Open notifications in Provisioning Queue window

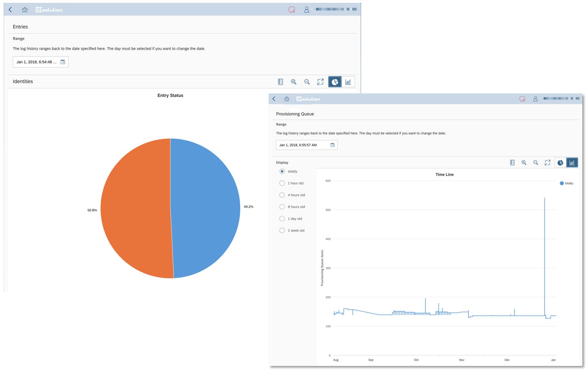[x=522, y=99]
